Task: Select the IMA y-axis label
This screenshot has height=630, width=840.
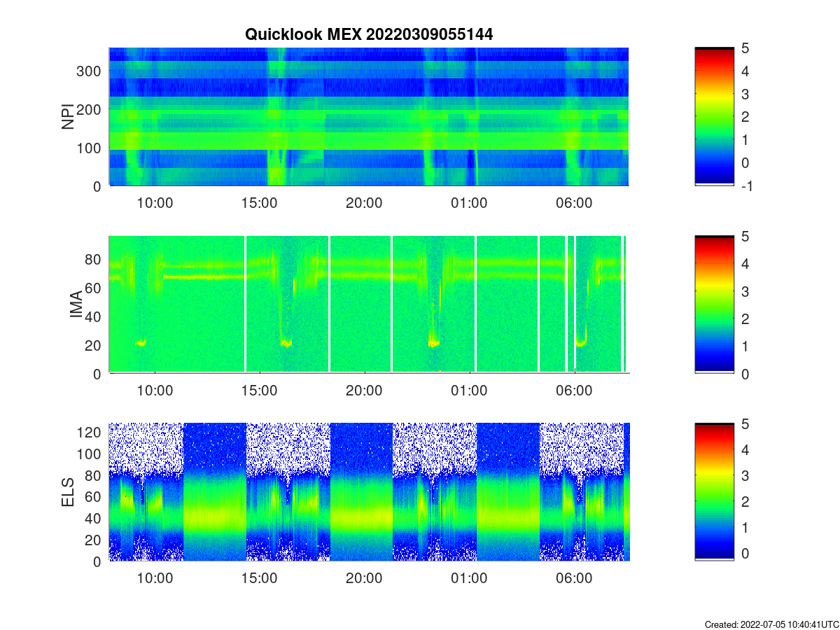Action: (x=77, y=304)
